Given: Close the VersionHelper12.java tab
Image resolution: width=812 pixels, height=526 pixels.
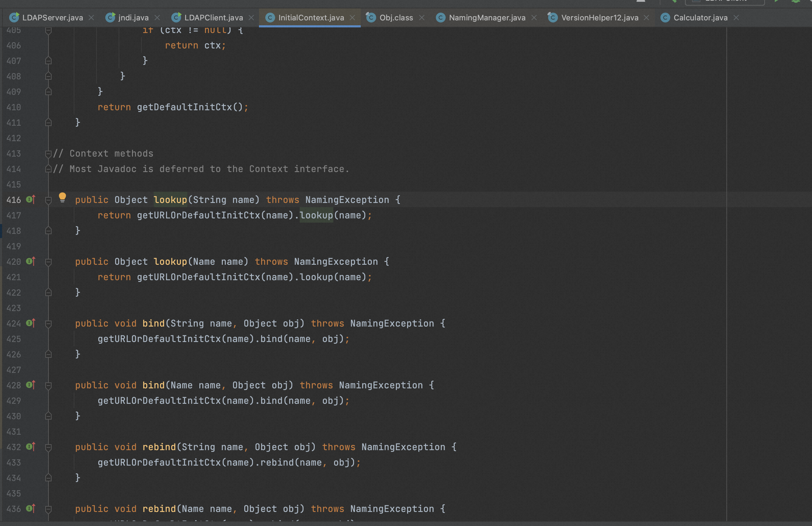Looking at the screenshot, I should [646, 18].
